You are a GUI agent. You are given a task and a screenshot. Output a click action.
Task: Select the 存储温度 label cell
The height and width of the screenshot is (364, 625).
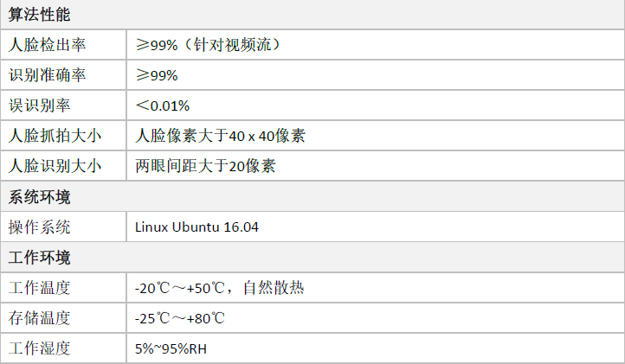point(63,318)
